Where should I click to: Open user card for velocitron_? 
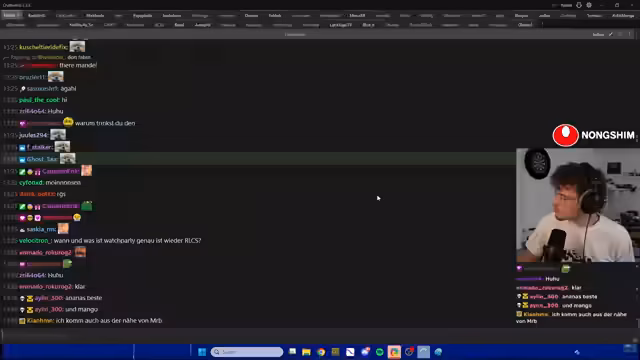click(x=35, y=241)
